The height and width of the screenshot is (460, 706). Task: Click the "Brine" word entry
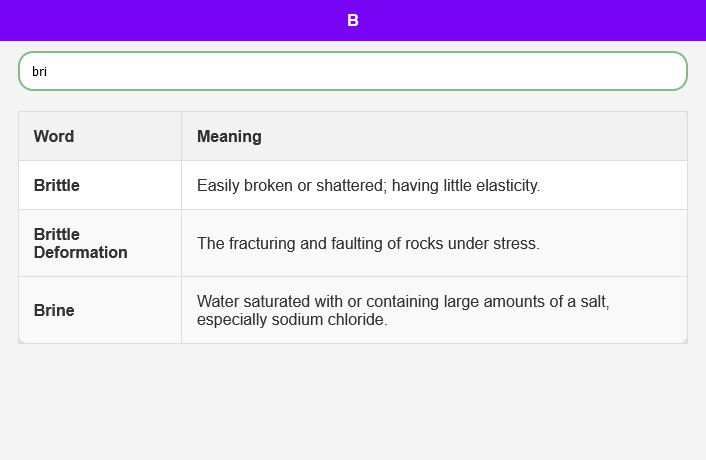click(x=54, y=310)
